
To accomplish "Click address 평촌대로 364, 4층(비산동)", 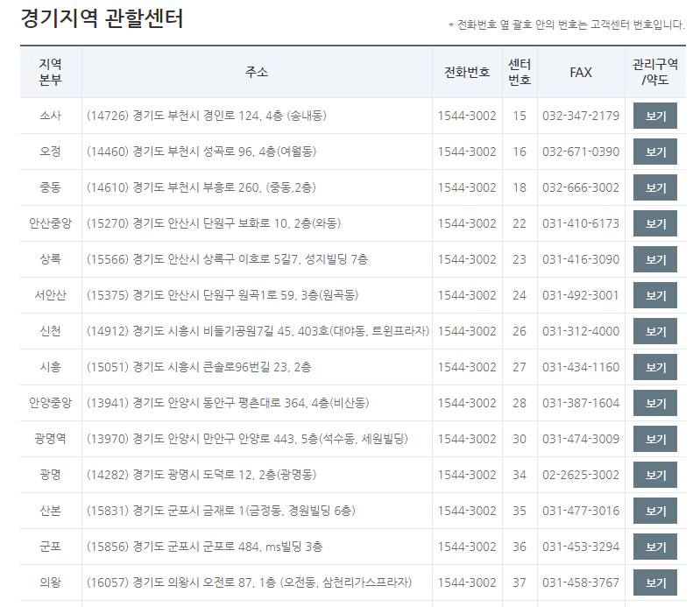I will pos(304,403).
